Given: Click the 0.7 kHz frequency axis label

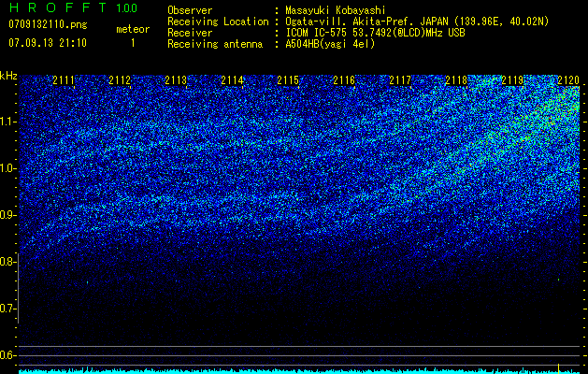Looking at the screenshot, I should pos(7,309).
